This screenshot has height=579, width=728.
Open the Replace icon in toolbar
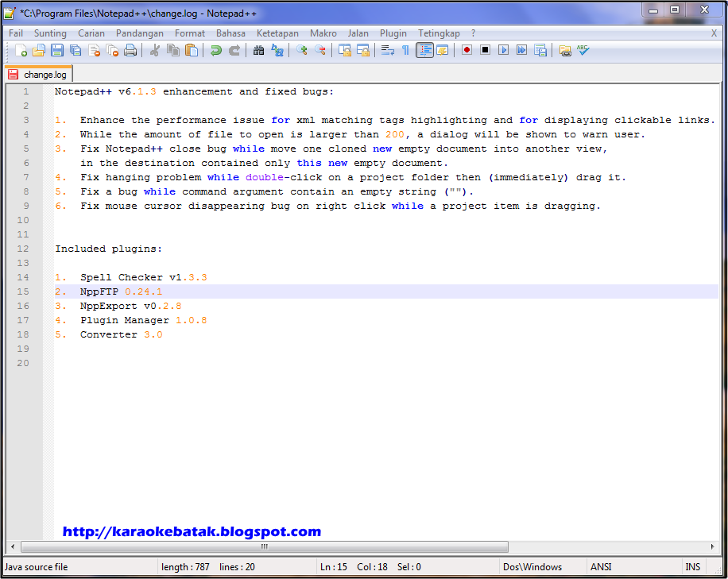(277, 50)
